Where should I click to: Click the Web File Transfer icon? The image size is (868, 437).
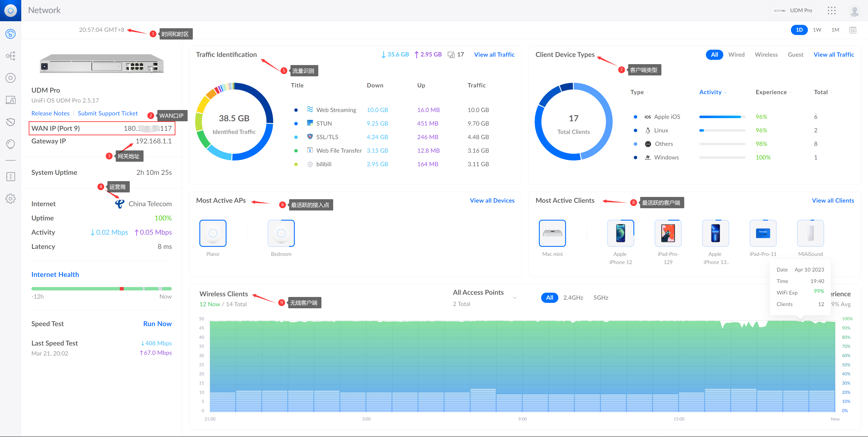310,150
